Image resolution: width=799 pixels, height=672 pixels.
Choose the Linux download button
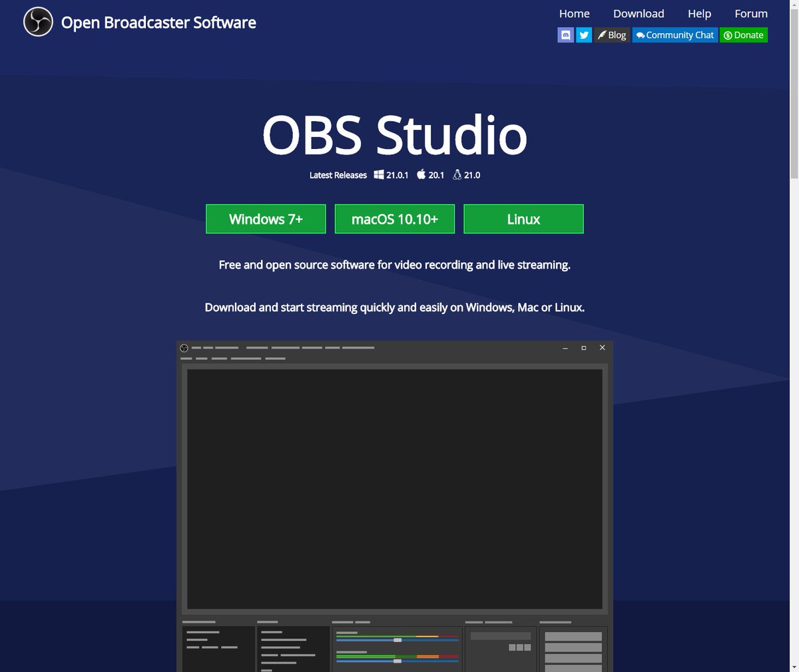point(523,219)
